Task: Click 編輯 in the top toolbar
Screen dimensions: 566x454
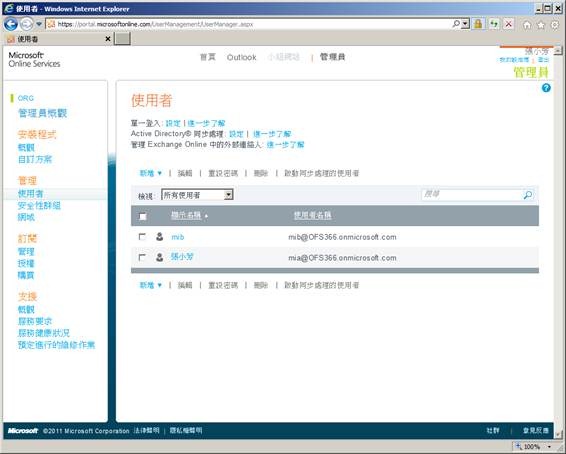Action: [185, 173]
